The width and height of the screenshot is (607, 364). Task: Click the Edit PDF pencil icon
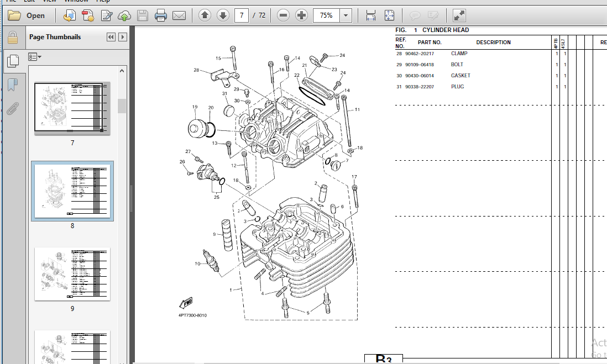107,15
